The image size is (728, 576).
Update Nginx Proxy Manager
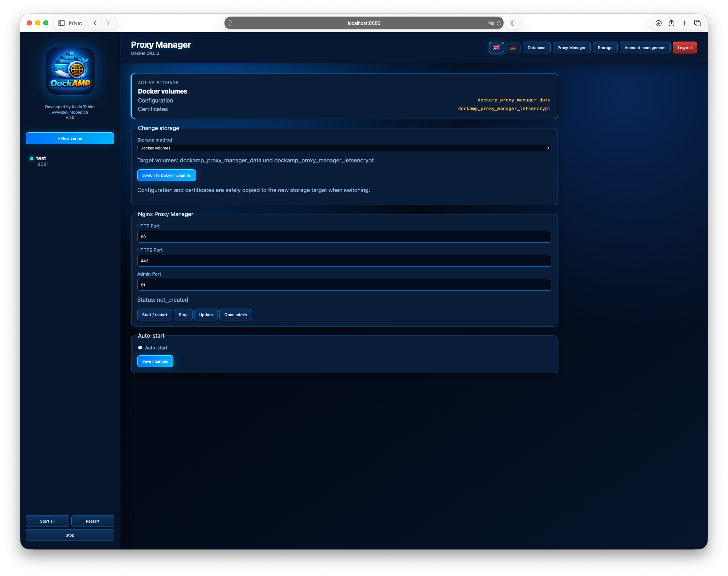tap(206, 315)
